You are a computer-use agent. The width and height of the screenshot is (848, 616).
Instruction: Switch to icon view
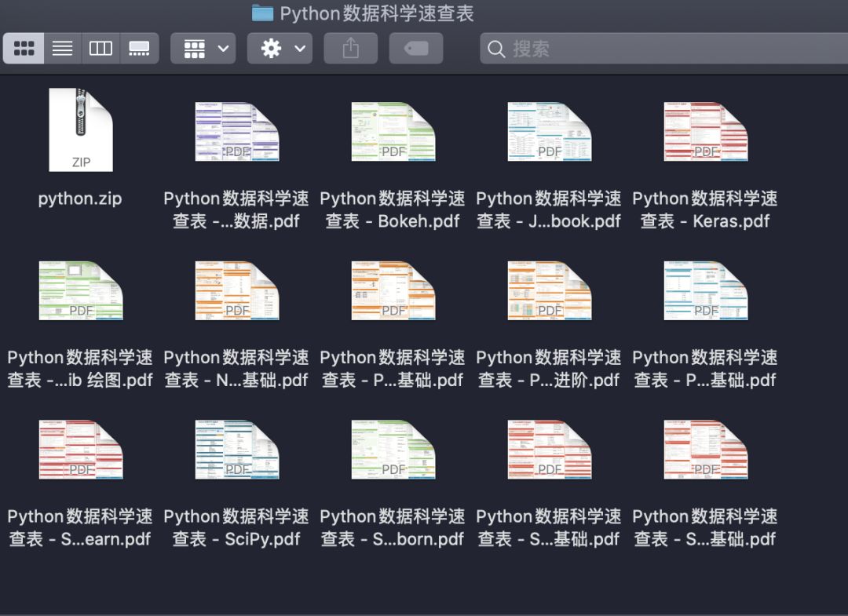point(24,48)
